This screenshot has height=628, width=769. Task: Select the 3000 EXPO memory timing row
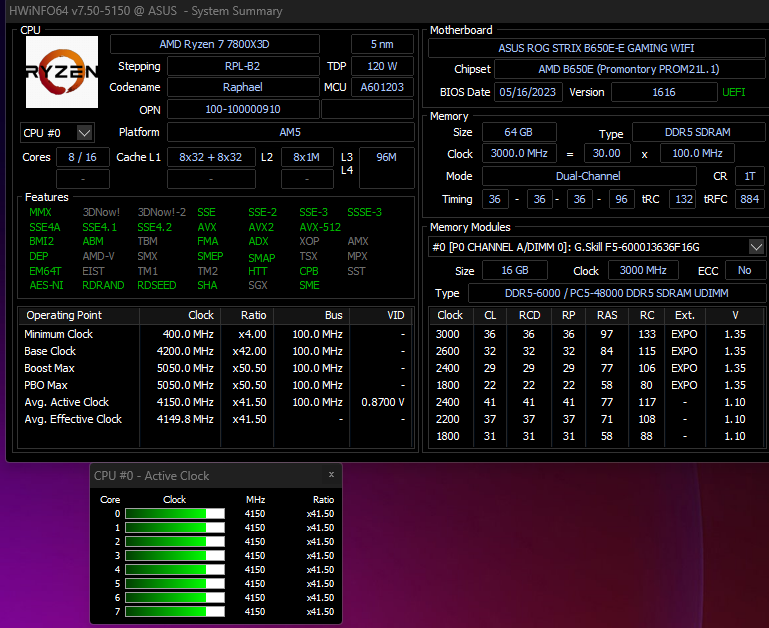click(595, 334)
